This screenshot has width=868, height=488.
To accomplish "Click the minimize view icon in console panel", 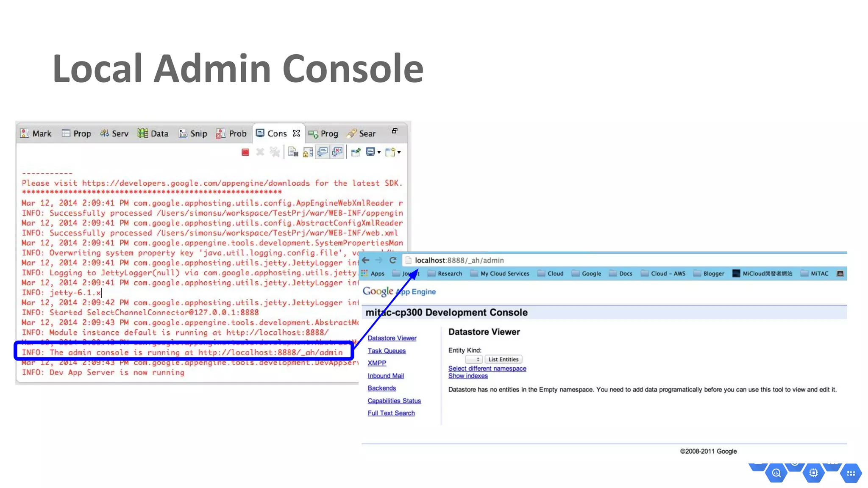I will [x=395, y=131].
